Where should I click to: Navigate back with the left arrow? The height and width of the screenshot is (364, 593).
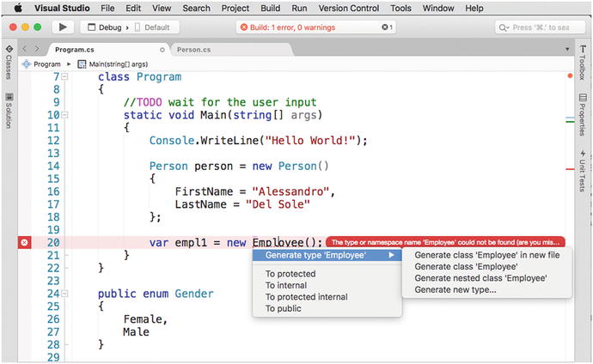25,49
